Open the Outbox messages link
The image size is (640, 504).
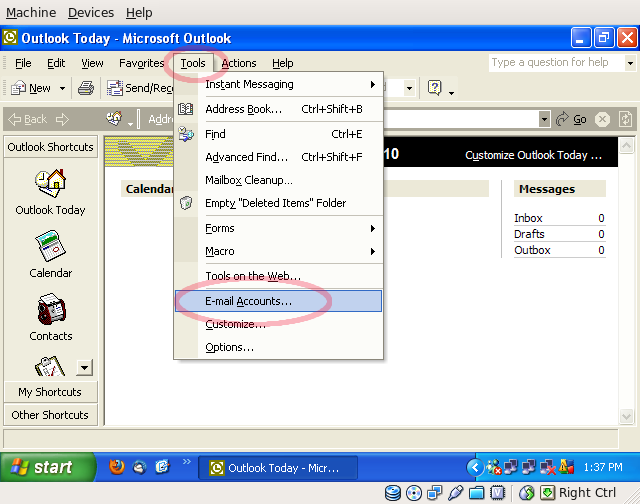pyautogui.click(x=532, y=250)
